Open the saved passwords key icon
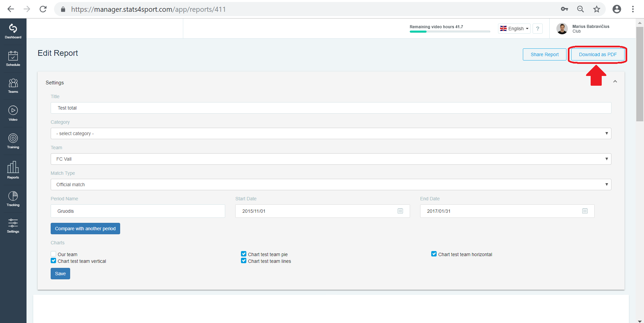This screenshot has height=323, width=644. click(x=564, y=9)
